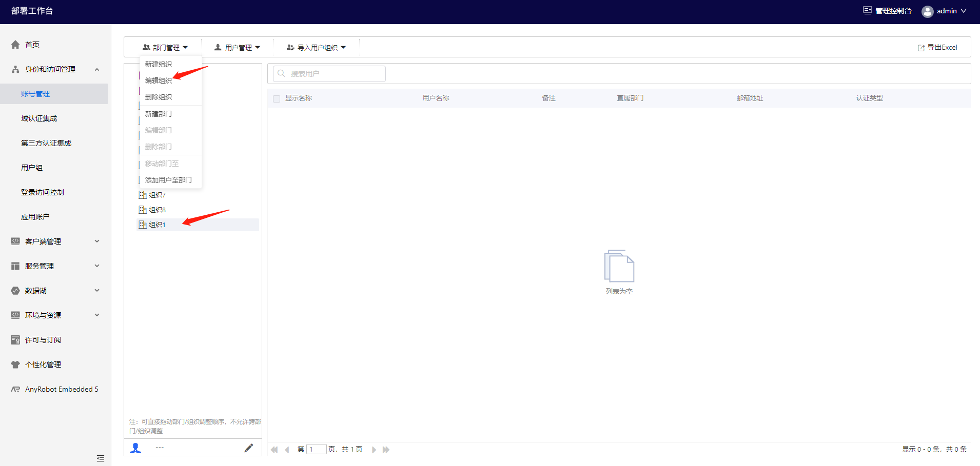Click the 部署工作台 title
Screen dimensions: 980x466
[x=32, y=11]
